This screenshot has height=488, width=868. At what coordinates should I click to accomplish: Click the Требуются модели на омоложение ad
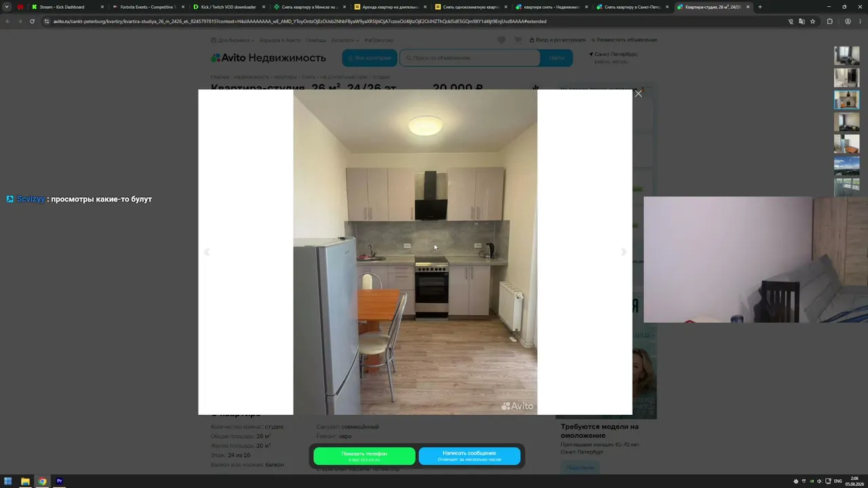coord(599,431)
